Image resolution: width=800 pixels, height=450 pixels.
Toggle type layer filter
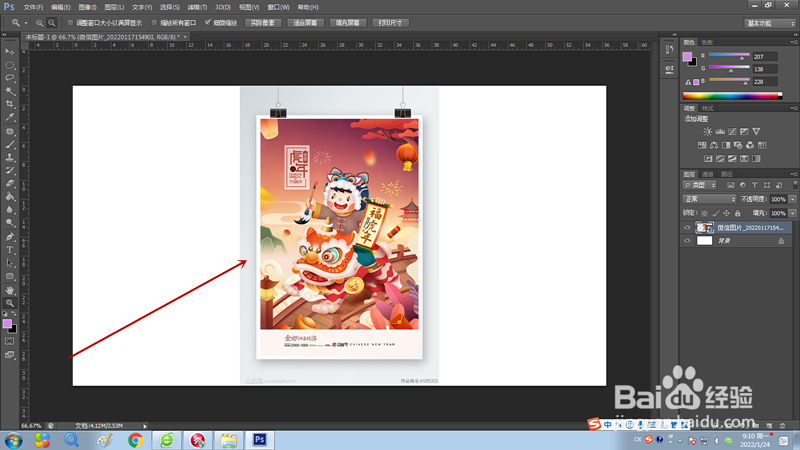point(755,185)
